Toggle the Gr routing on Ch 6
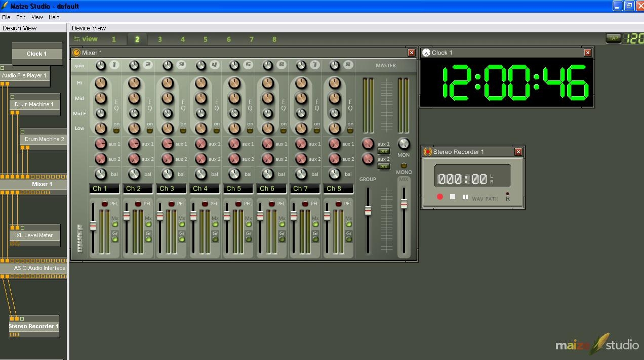The width and height of the screenshot is (644, 360). click(x=282, y=239)
